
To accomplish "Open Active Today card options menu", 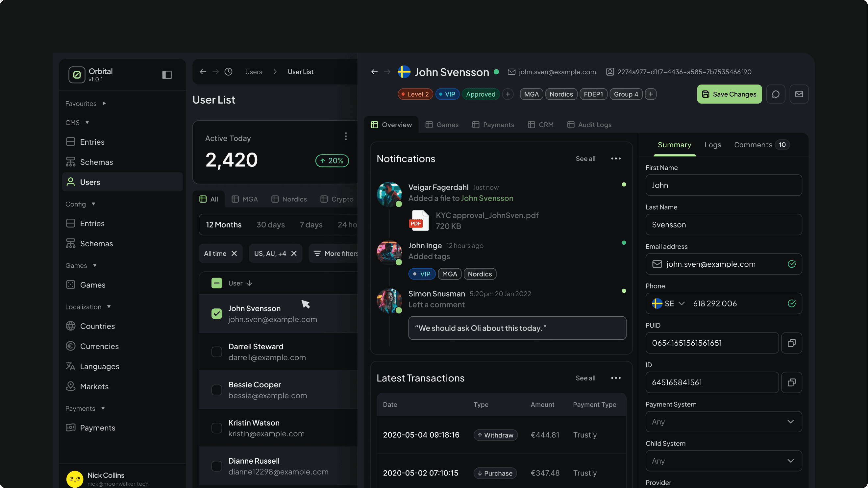I will coord(346,136).
